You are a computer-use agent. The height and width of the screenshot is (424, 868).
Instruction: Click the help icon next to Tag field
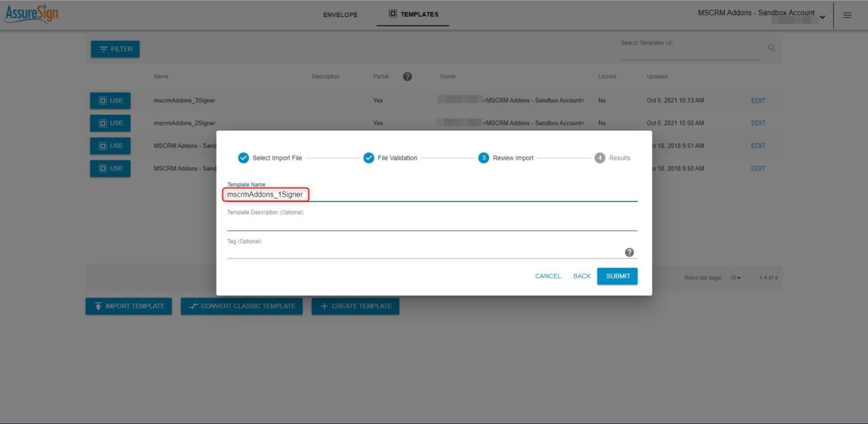[629, 252]
